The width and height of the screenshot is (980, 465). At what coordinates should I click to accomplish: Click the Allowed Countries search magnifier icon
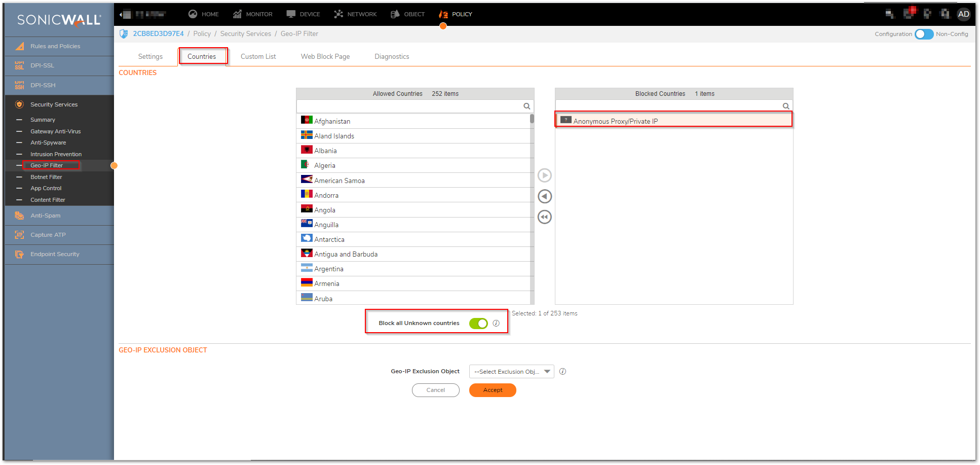[x=527, y=106]
